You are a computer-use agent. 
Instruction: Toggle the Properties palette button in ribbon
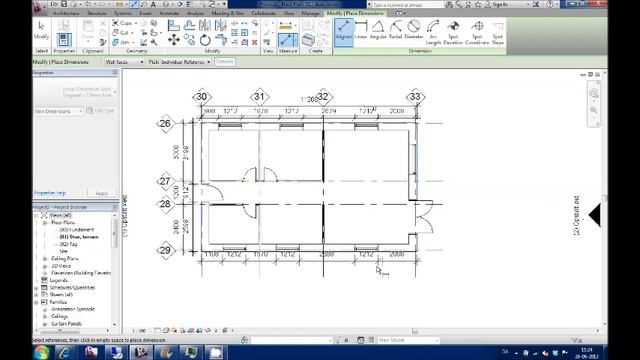pyautogui.click(x=64, y=40)
